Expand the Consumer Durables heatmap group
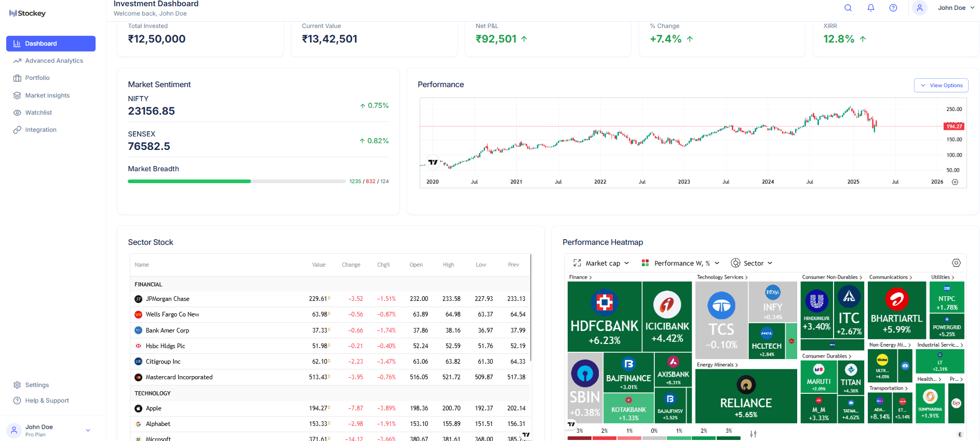 point(826,356)
